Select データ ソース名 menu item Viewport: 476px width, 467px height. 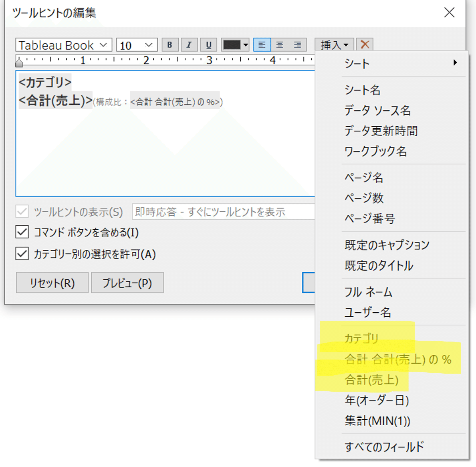(x=391, y=110)
